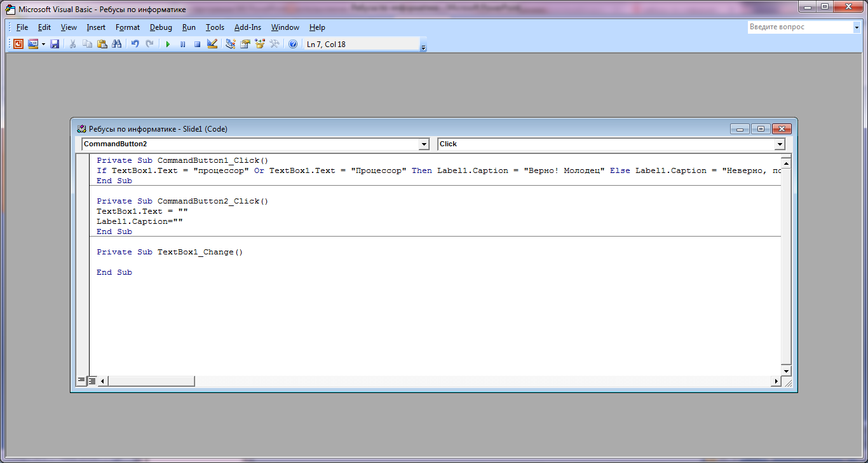Image resolution: width=868 pixels, height=463 pixels.
Task: Open the Window menu
Action: coord(285,27)
